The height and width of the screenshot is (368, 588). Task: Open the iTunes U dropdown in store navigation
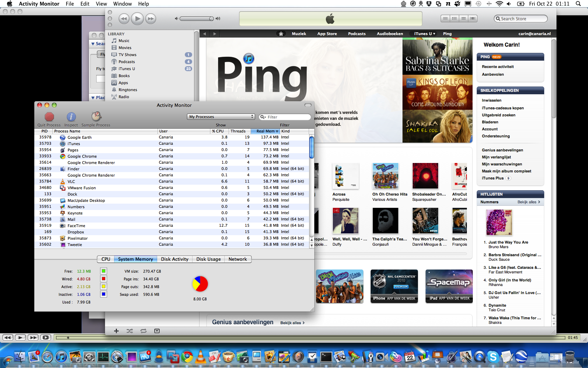(x=425, y=34)
